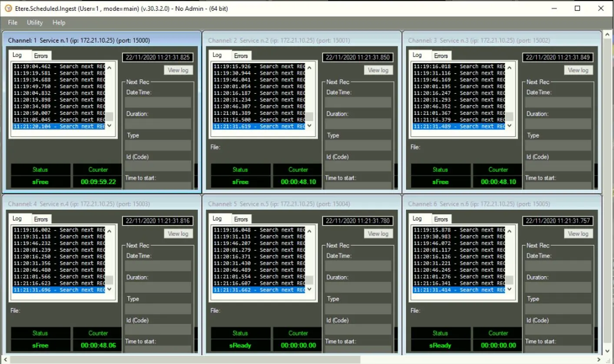The image size is (614, 364).
Task: Click the Duration field in Channel 3
Action: click(x=558, y=124)
